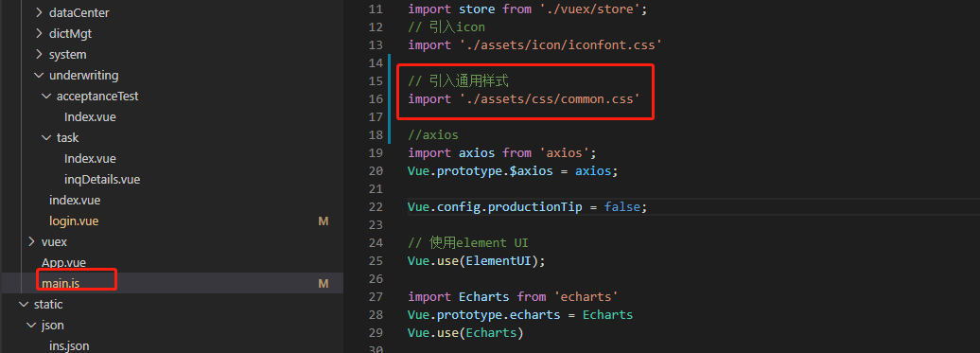Click 'axios' string on line 19
Screen dimensions: 980x353
[565, 152]
